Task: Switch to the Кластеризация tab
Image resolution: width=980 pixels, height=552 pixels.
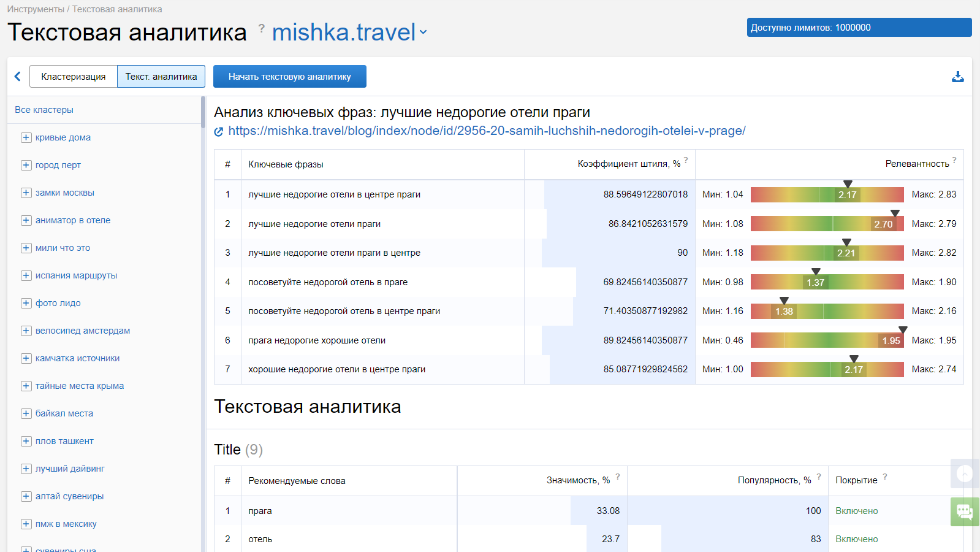Action: pyautogui.click(x=74, y=77)
